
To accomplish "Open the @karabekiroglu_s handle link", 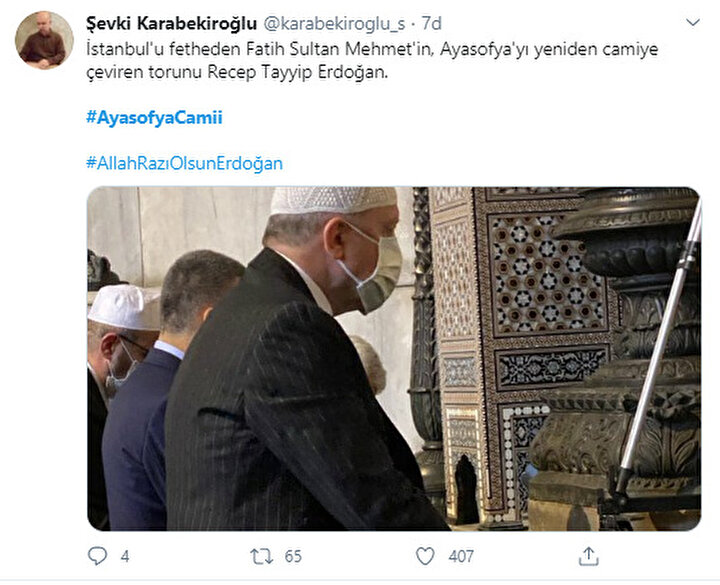I will click(334, 24).
